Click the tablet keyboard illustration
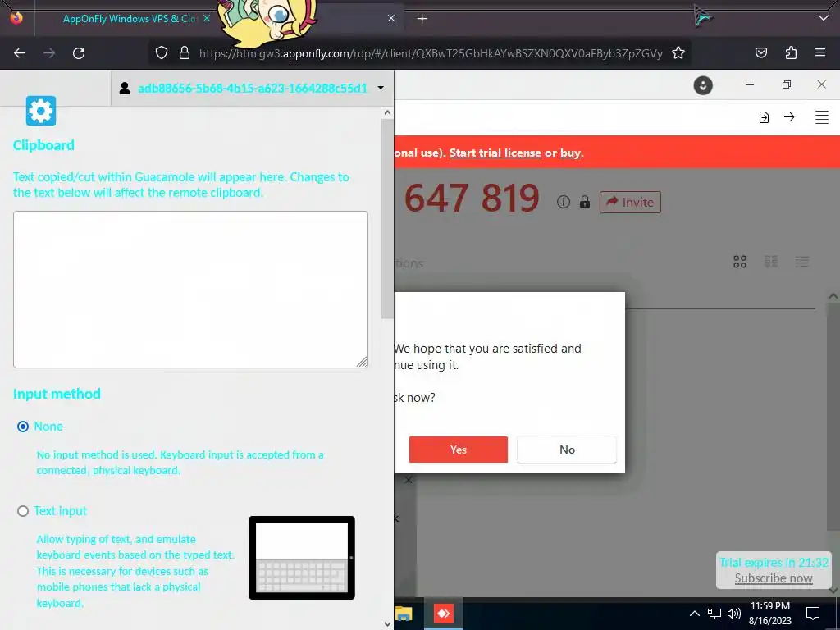The height and width of the screenshot is (630, 840). tap(302, 558)
